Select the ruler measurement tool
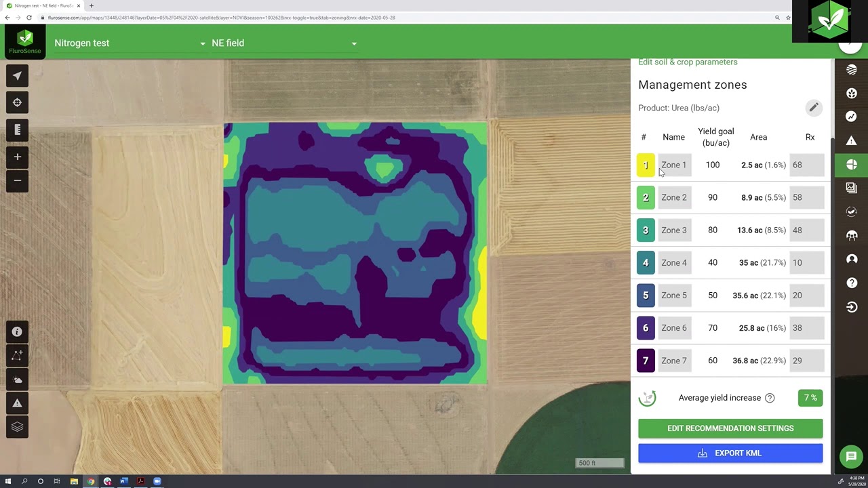Screen dimensions: 868x488 point(17,129)
